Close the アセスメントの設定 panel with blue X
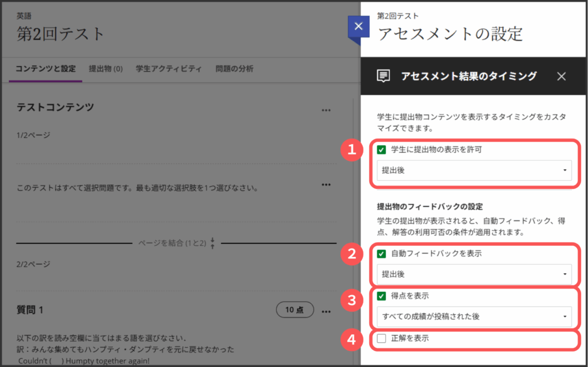Screen dimensions: 588x367 pyautogui.click(x=359, y=26)
